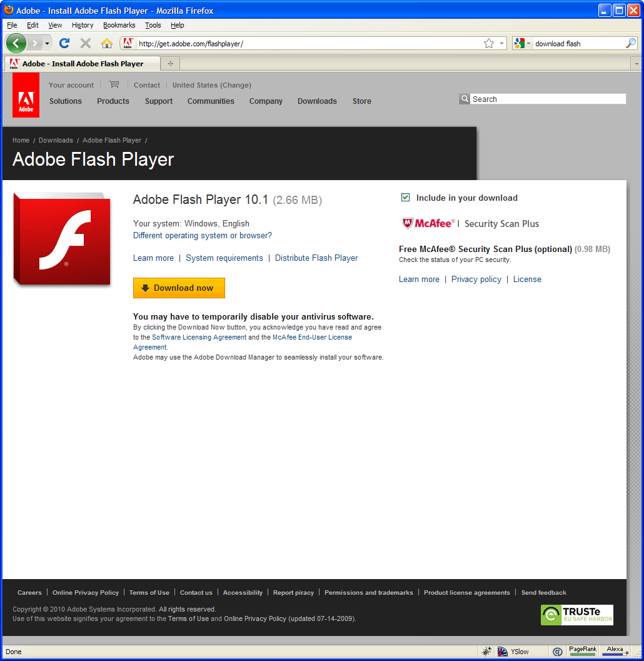The image size is (644, 661).
Task: Open the Communities navigation item
Action: pyautogui.click(x=211, y=101)
